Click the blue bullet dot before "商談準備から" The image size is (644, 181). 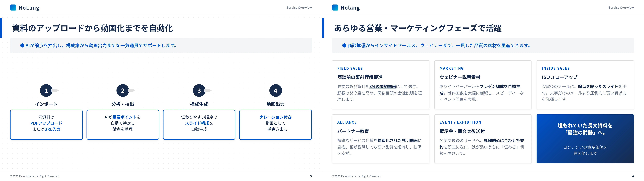click(x=344, y=45)
